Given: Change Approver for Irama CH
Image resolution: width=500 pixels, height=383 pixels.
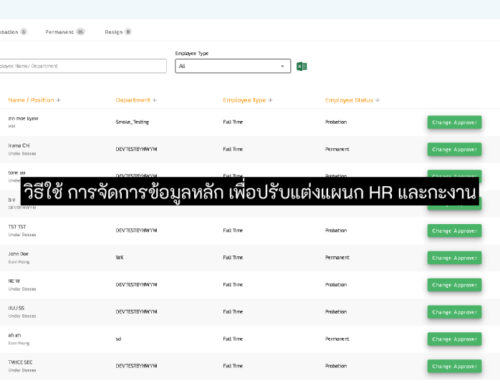Looking at the screenshot, I should point(454,149).
